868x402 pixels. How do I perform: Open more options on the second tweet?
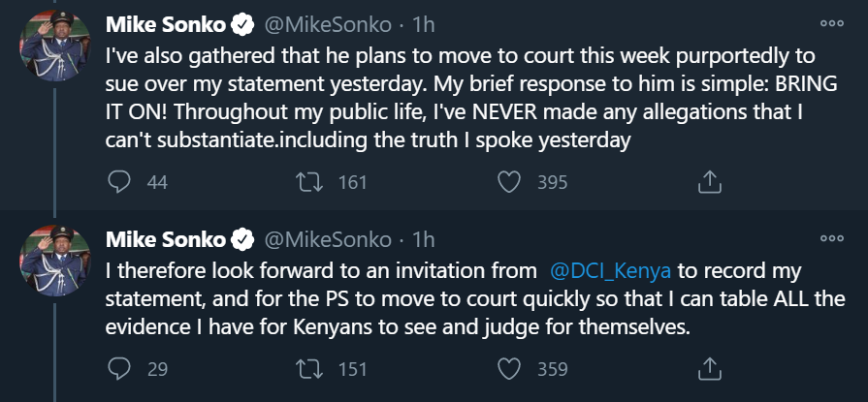831,237
